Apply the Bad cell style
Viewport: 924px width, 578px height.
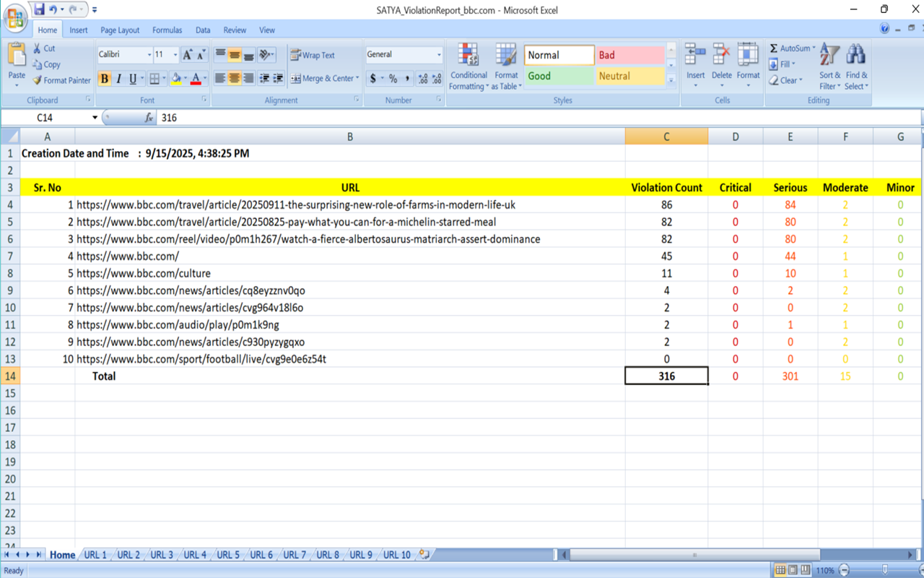(630, 55)
